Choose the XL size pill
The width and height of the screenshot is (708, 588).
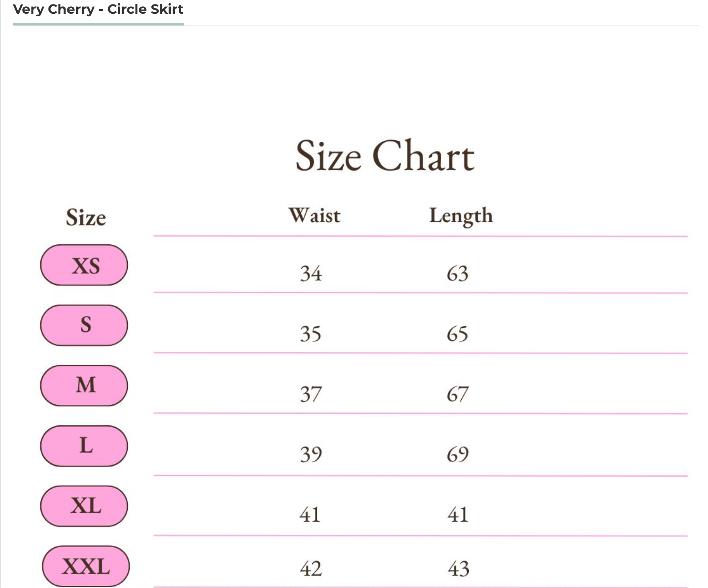click(x=84, y=506)
